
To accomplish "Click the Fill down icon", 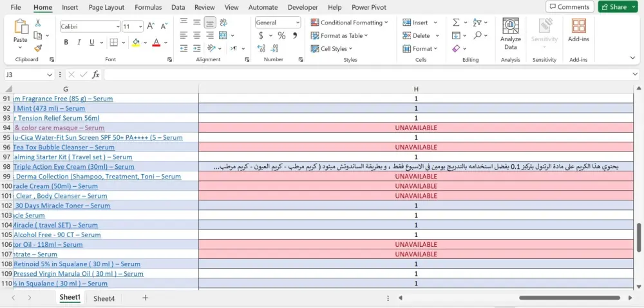I will click(x=456, y=35).
